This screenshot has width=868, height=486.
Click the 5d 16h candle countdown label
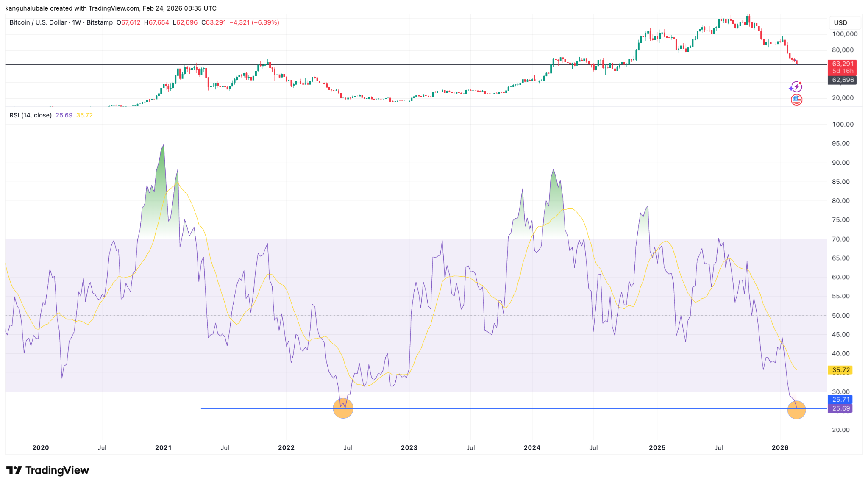click(x=842, y=71)
